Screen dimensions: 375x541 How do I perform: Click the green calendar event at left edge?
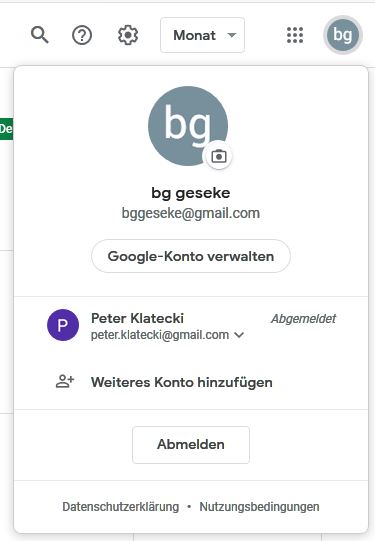7,129
